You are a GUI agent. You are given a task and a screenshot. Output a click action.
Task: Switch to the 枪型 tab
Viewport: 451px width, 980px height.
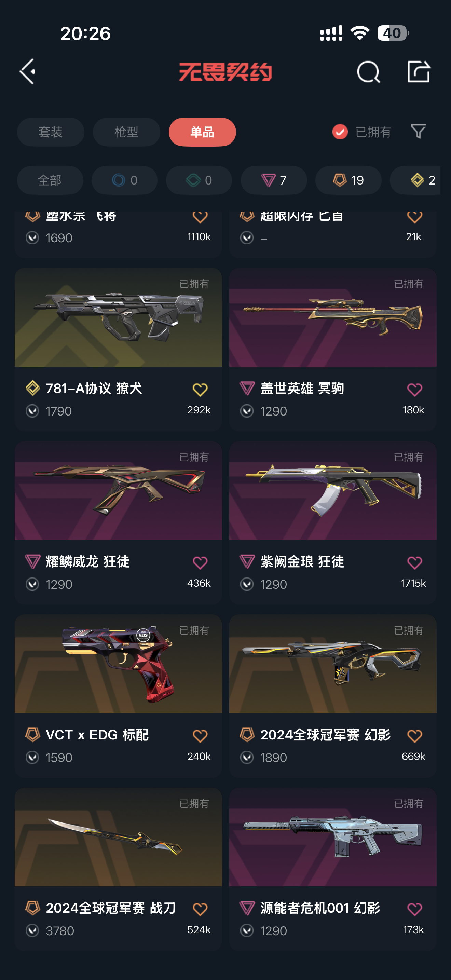pyautogui.click(x=126, y=132)
